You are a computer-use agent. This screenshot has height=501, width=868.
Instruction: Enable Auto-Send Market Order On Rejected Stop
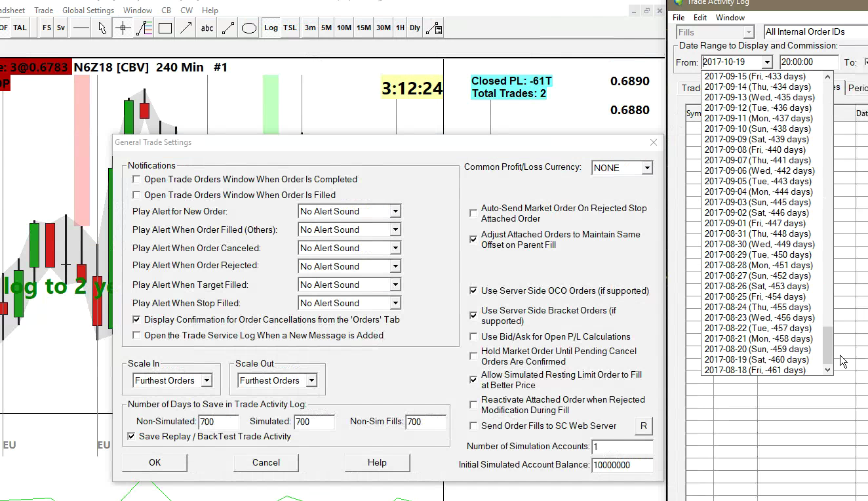[473, 213]
